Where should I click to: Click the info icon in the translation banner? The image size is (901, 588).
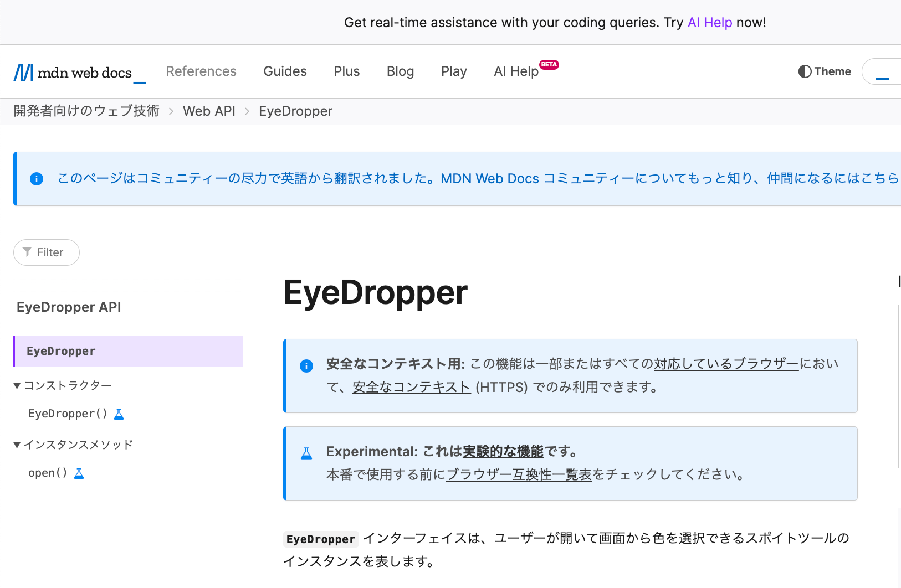tap(36, 178)
